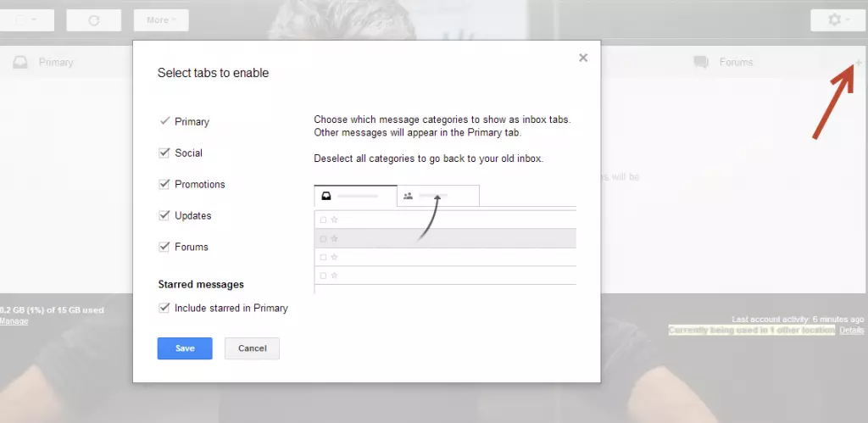Cancel the tab selection dialog
868x423 pixels.
click(252, 348)
